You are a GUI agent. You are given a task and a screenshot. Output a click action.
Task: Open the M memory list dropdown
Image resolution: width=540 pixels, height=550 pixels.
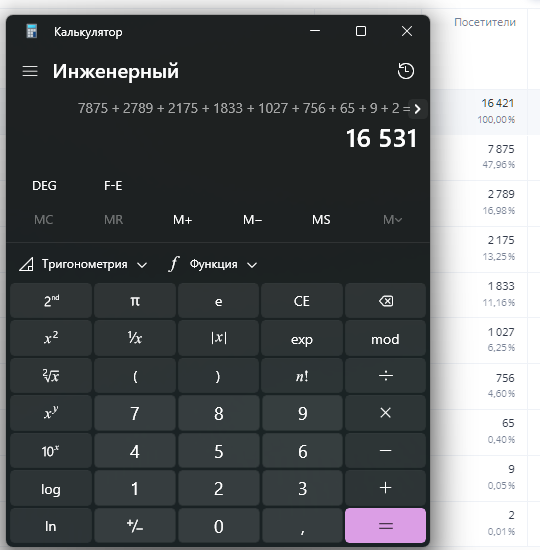click(x=392, y=220)
